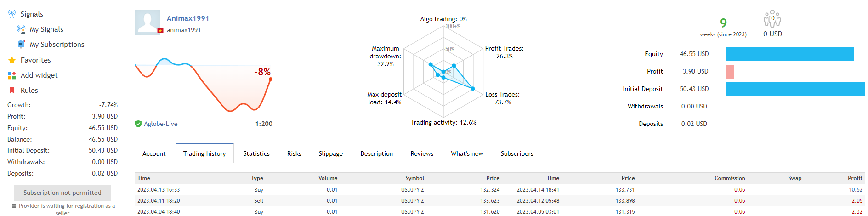Switch to the Statistics tab

[x=256, y=153]
